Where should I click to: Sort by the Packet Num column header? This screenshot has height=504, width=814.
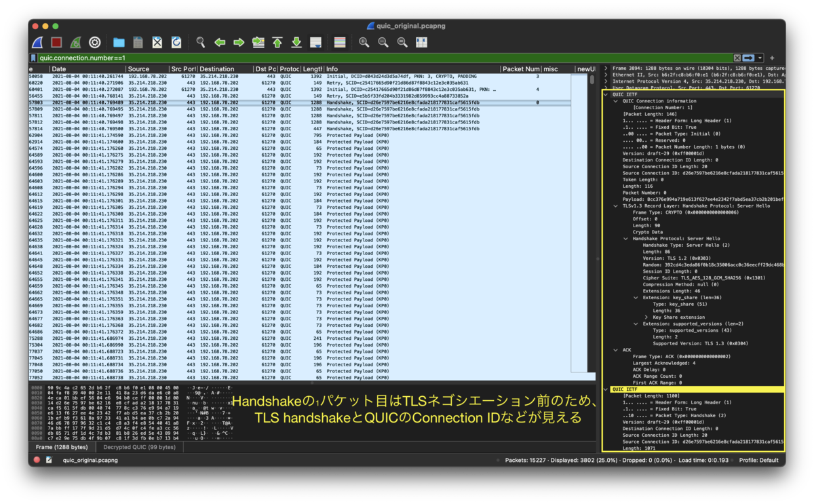coord(521,69)
